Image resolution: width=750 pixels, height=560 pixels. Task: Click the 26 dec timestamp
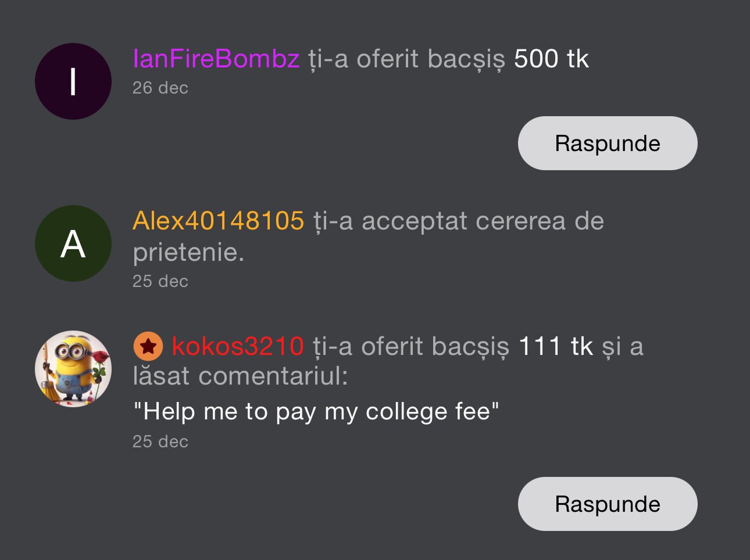(x=160, y=88)
